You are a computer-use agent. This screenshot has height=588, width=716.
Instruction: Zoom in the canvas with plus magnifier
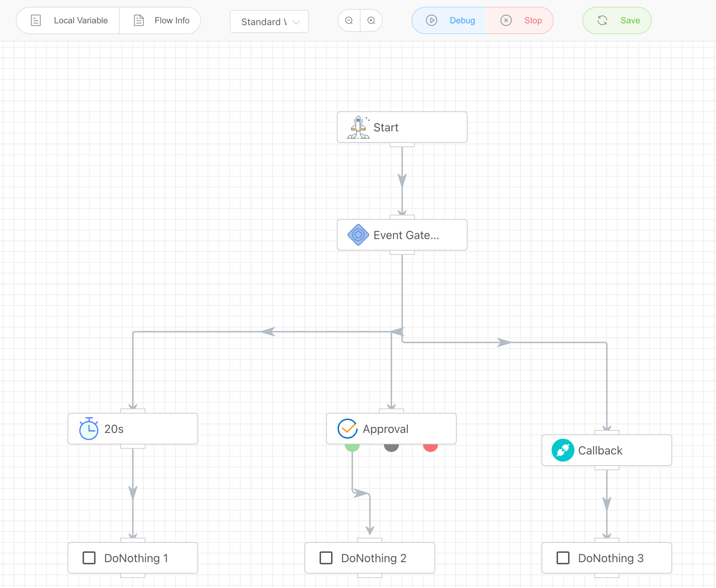coord(371,21)
